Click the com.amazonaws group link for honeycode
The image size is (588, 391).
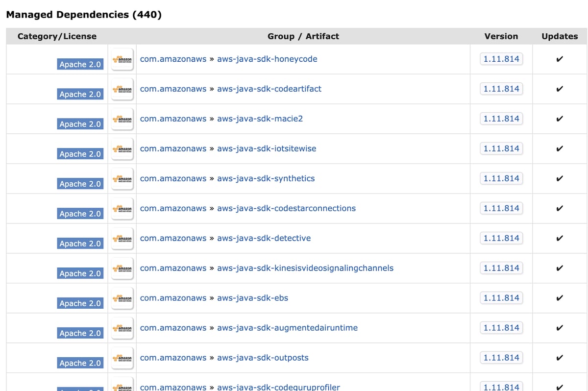[x=172, y=59]
